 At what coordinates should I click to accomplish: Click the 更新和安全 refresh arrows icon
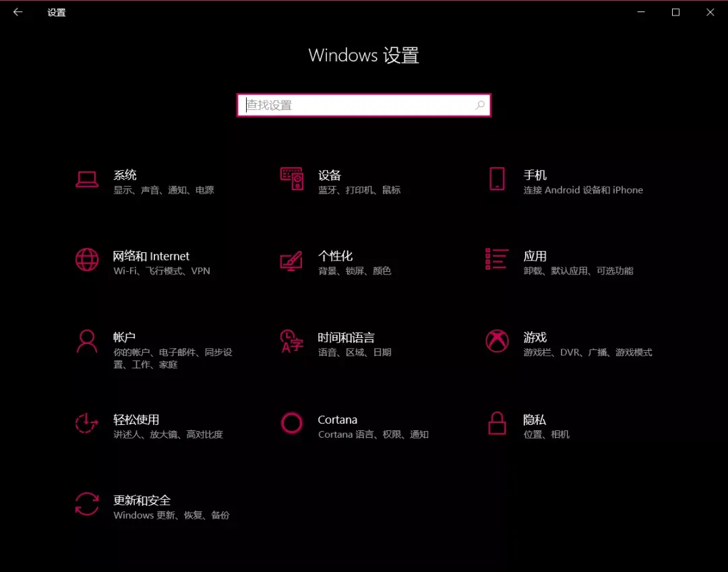[x=87, y=504]
